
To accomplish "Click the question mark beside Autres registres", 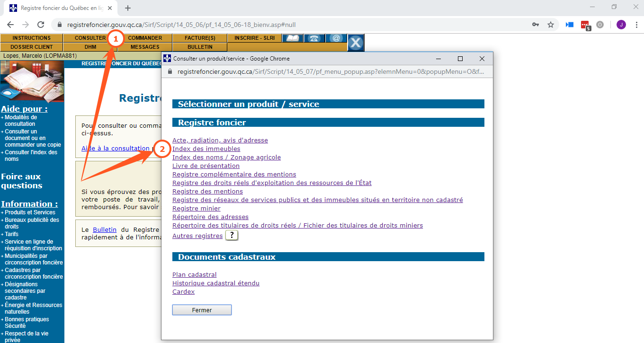I will coord(232,235).
